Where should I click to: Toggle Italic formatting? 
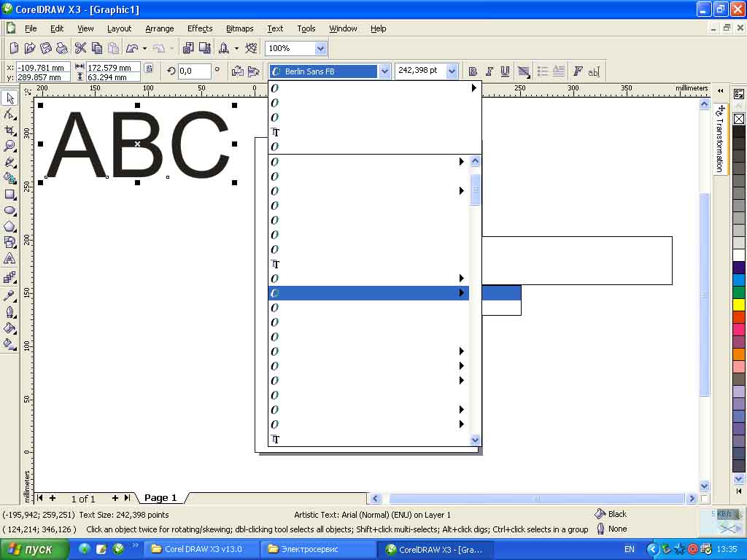(489, 71)
